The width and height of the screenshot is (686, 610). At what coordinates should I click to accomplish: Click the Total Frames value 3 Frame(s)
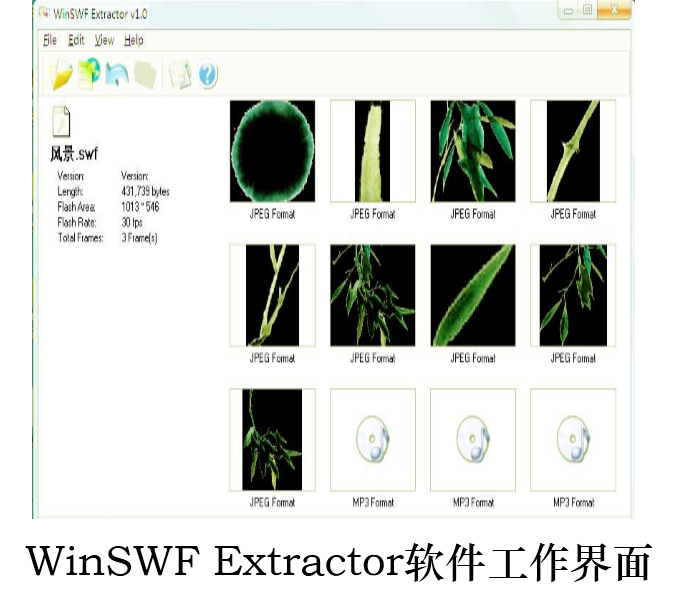(x=139, y=238)
